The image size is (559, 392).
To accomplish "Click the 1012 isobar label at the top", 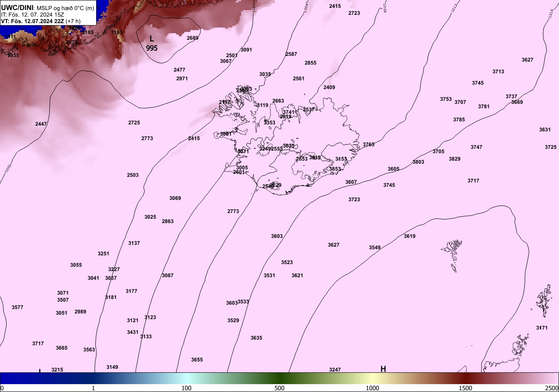I will coord(454,7).
